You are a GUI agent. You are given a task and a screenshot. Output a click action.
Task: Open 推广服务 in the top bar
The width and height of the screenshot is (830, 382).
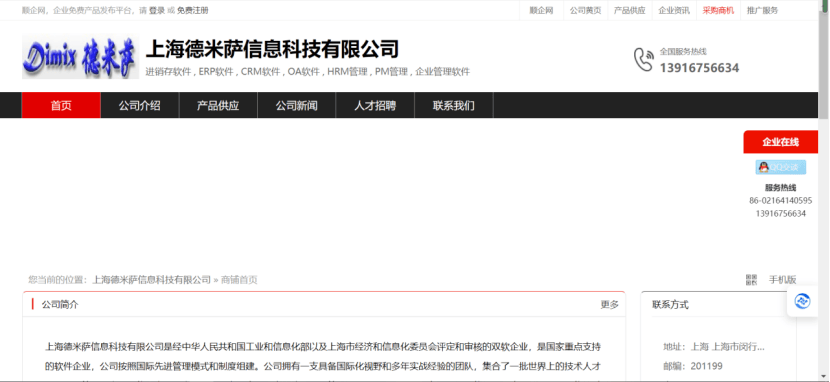point(763,10)
